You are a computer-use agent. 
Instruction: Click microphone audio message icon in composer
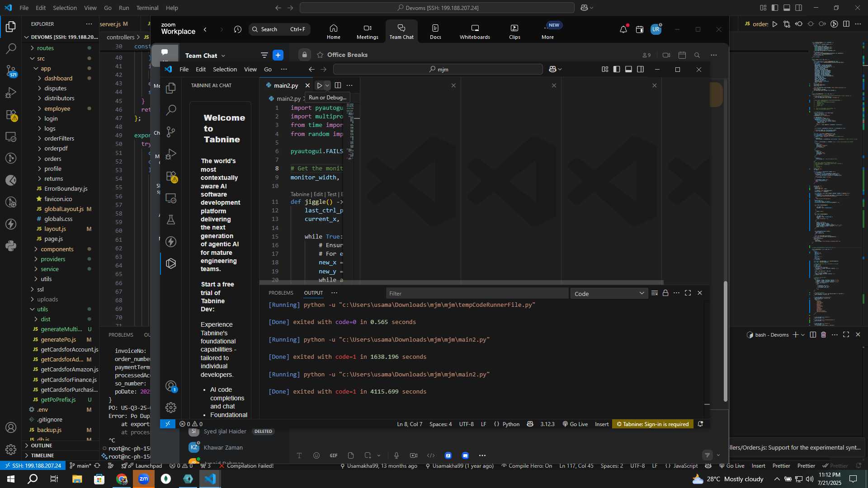pyautogui.click(x=396, y=455)
